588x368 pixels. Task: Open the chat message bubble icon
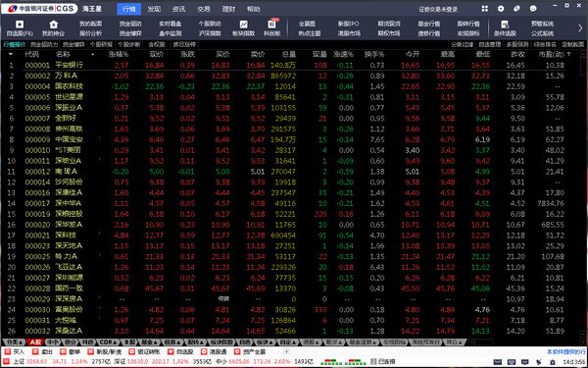point(533,8)
